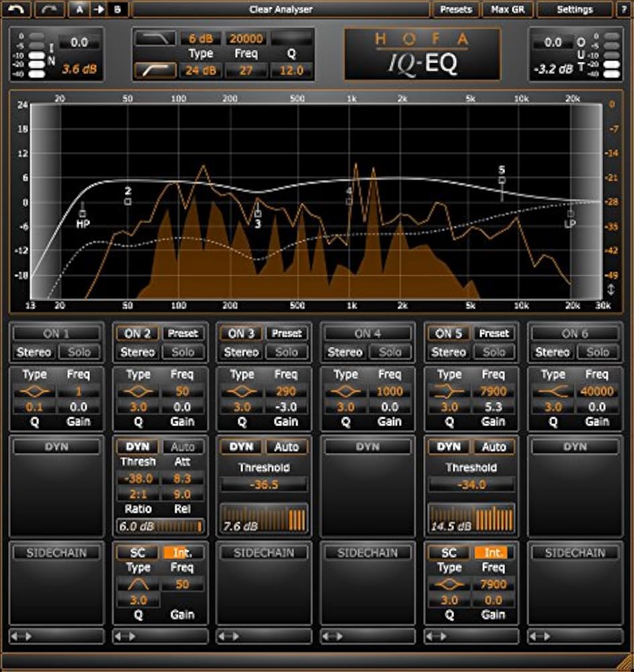Edit band 3 gain value -3.0
The image size is (634, 672).
coord(285,407)
